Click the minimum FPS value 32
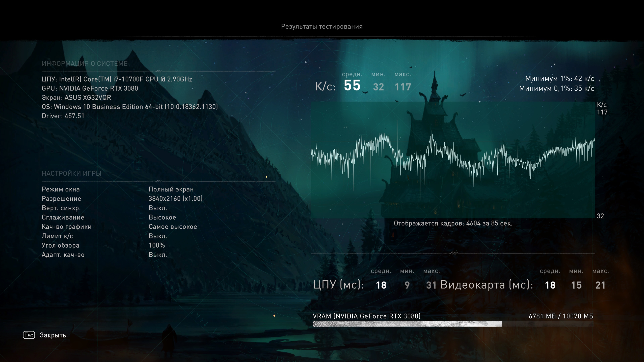Viewport: 644px width, 362px height. coord(378,87)
